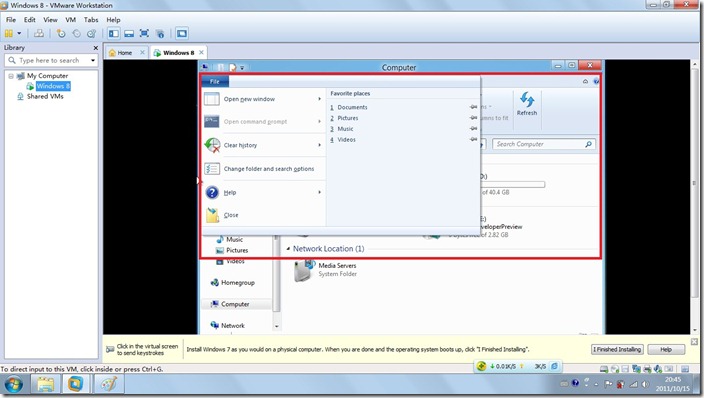Click the network adapter status icon
Image resolution: width=704 pixels, height=398 pixels.
click(x=636, y=369)
